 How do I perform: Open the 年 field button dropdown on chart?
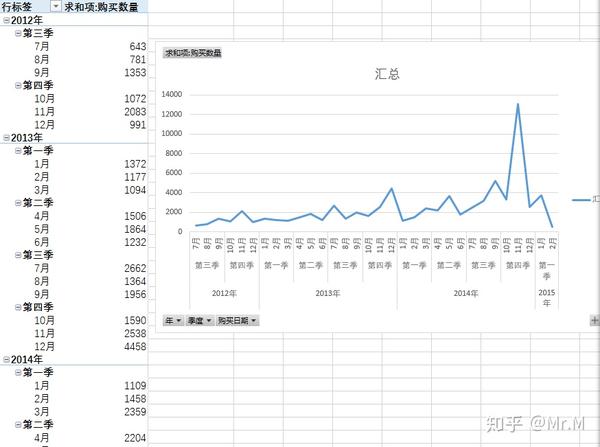[173, 320]
